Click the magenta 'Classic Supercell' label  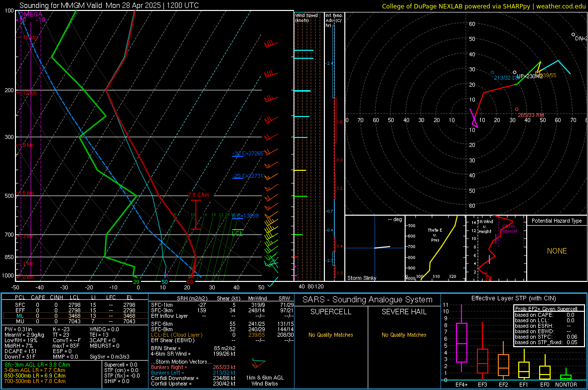coord(509,229)
